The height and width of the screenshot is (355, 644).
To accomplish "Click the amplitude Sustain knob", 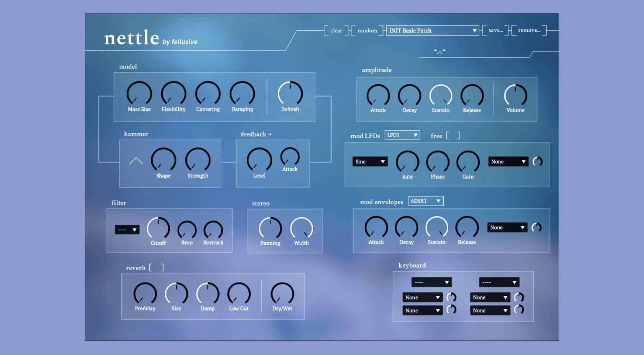I will pyautogui.click(x=441, y=95).
